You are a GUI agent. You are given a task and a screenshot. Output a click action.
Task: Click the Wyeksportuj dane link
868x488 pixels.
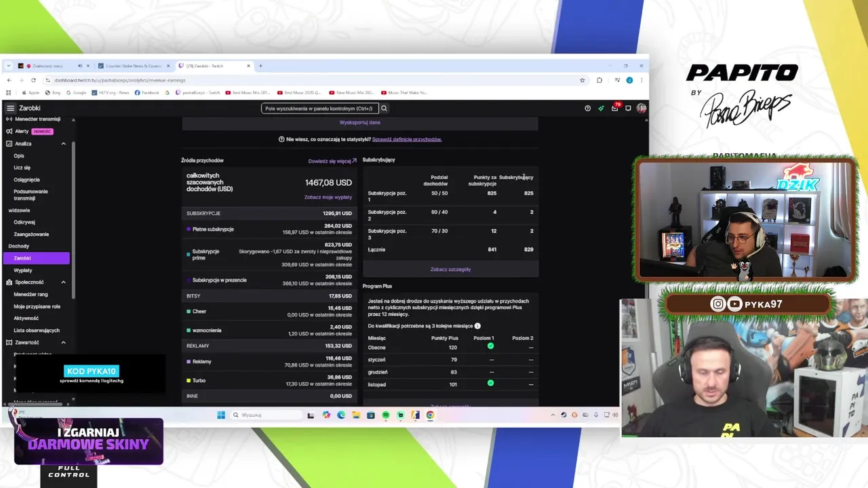359,123
